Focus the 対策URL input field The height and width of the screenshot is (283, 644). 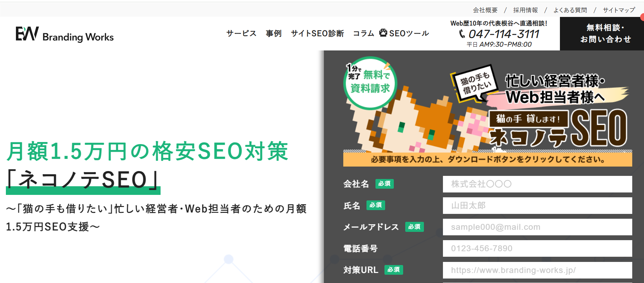click(x=537, y=270)
